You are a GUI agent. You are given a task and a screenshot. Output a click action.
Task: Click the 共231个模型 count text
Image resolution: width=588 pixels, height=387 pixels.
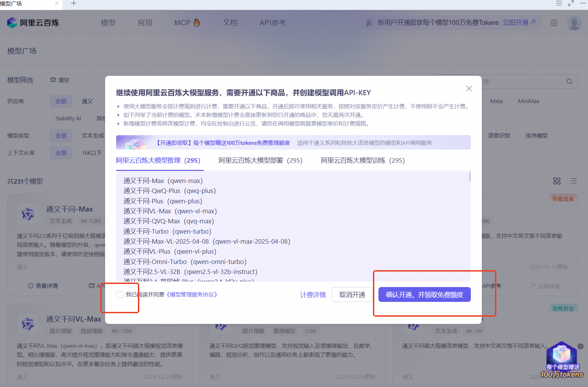point(25,181)
